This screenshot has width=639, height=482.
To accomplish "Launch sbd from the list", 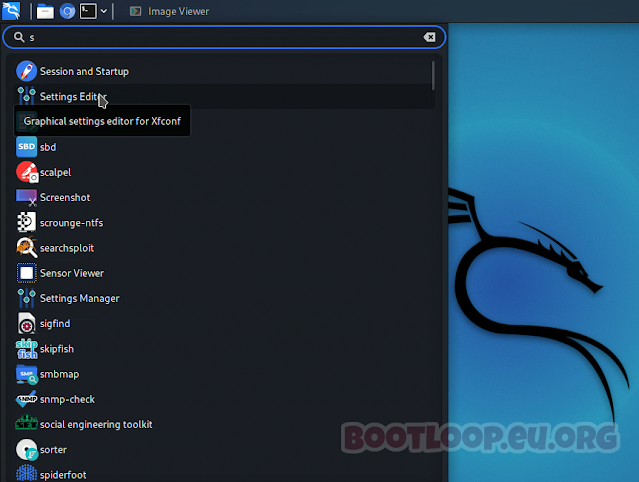I will (x=224, y=147).
